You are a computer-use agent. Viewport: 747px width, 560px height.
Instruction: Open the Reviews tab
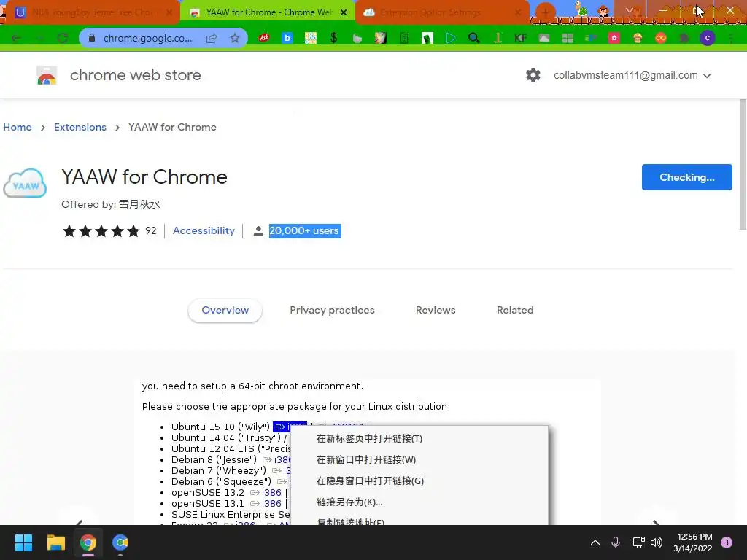(x=436, y=310)
